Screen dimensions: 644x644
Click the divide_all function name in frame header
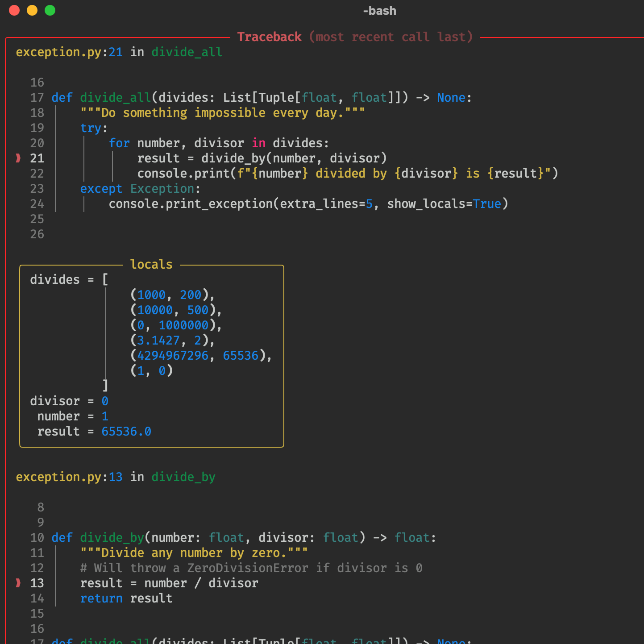click(187, 52)
